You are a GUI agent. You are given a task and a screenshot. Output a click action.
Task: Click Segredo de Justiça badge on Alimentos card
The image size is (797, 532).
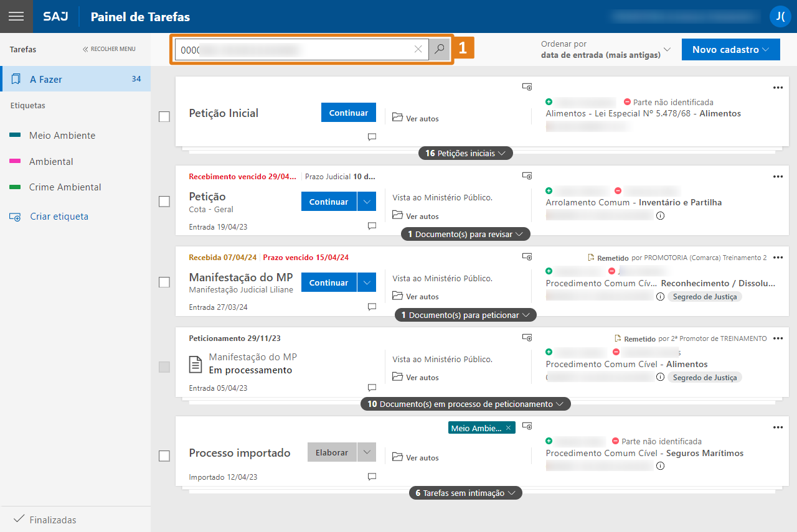pyautogui.click(x=704, y=377)
